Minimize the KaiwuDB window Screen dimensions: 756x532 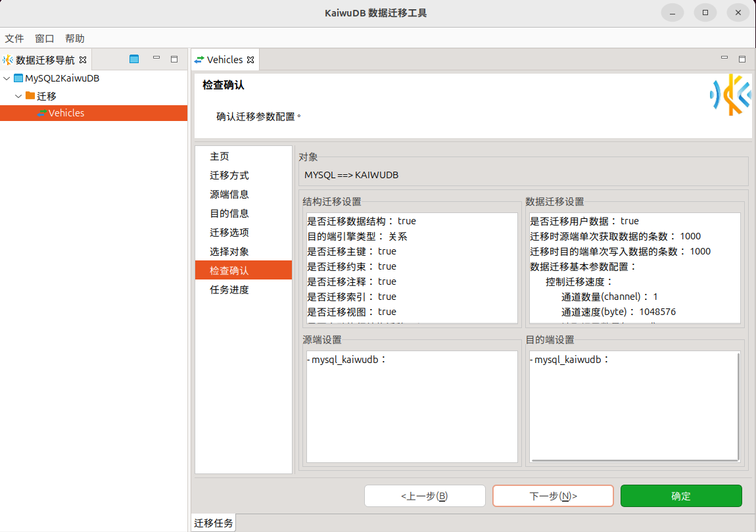pyautogui.click(x=672, y=13)
